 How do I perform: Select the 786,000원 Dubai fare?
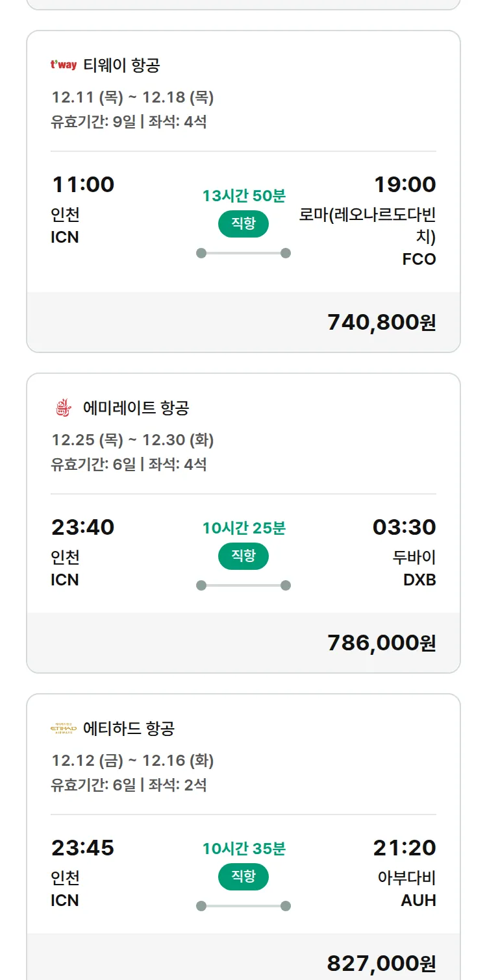(x=381, y=643)
